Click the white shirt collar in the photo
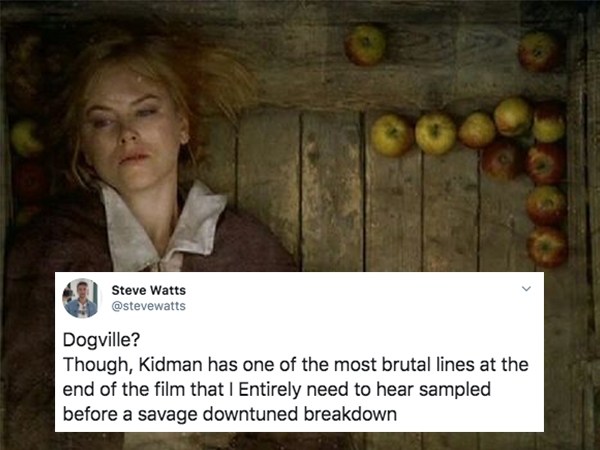This screenshot has width=600, height=450. pos(163,228)
